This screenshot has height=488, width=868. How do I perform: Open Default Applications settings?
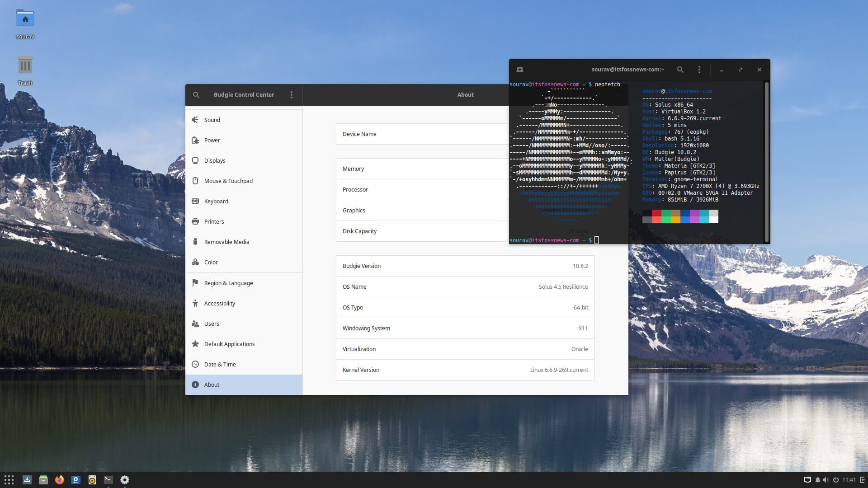(229, 344)
